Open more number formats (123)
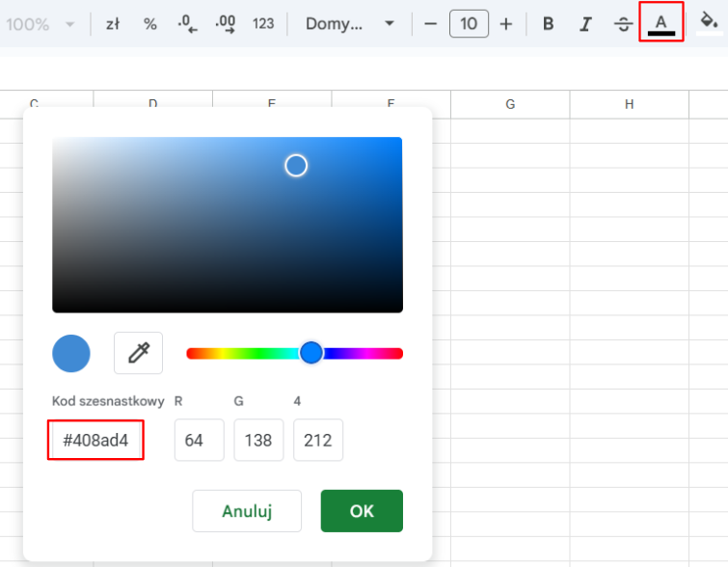The image size is (728, 567). pyautogui.click(x=263, y=24)
